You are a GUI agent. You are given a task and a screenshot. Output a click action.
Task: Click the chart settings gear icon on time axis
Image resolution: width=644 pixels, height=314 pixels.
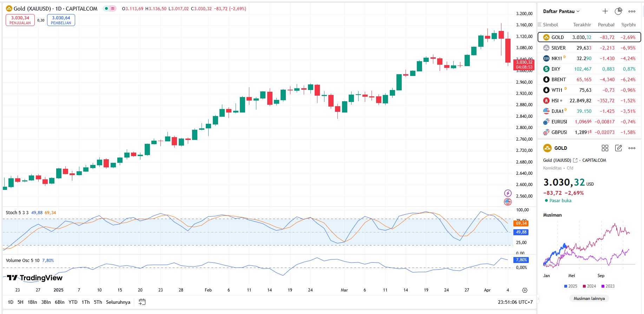pyautogui.click(x=525, y=290)
